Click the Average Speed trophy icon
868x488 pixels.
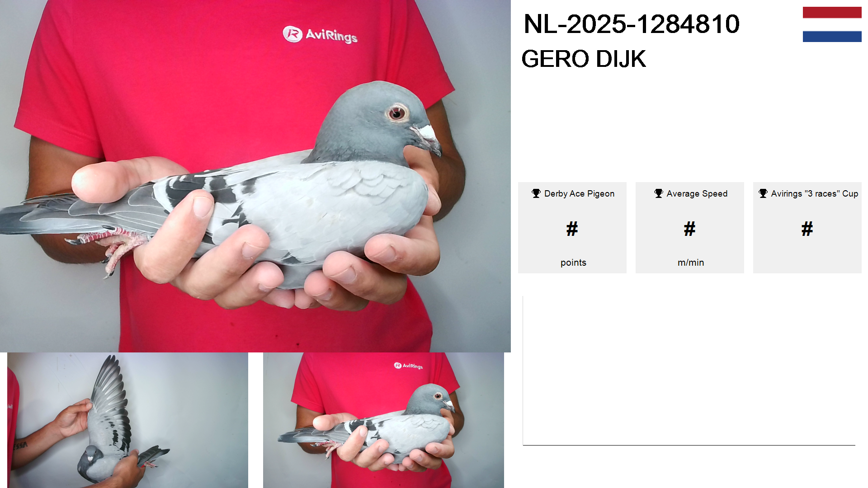click(x=659, y=193)
